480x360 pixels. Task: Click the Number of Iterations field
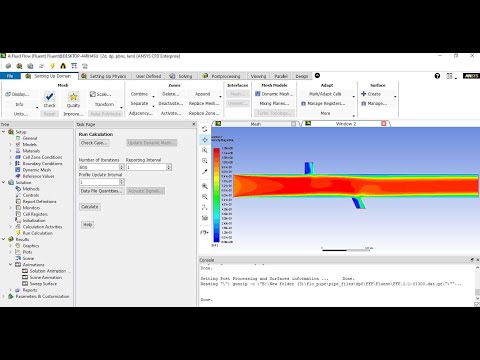tap(99, 167)
